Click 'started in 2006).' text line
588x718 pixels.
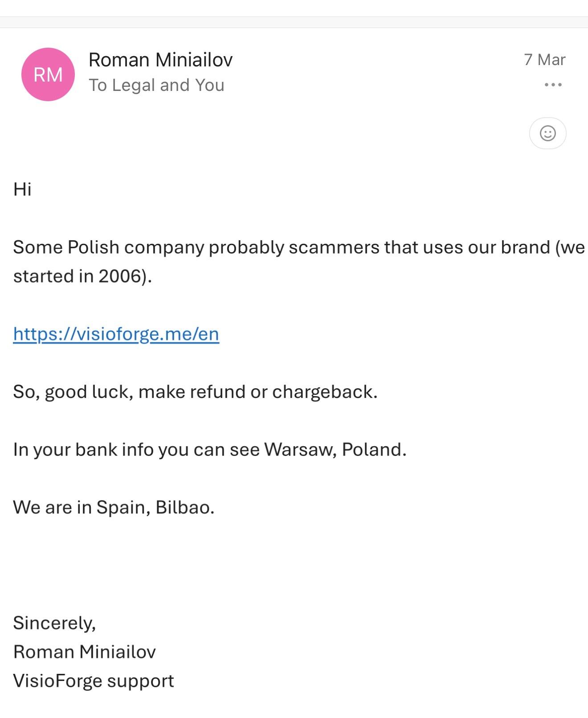[x=82, y=276]
